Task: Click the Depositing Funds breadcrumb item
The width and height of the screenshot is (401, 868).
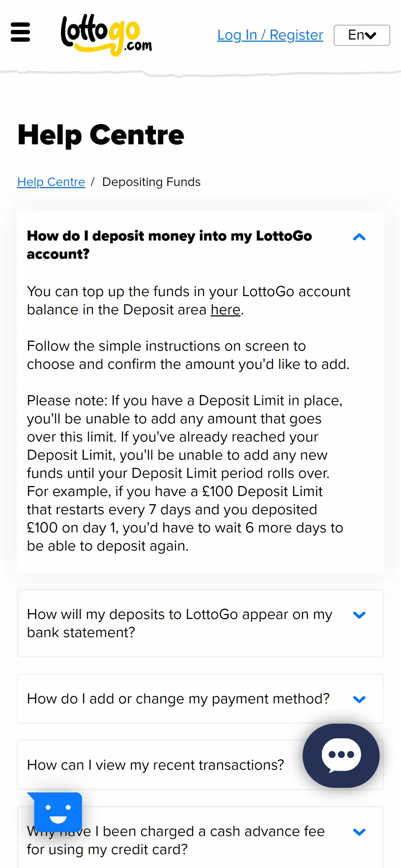Action: tap(151, 182)
